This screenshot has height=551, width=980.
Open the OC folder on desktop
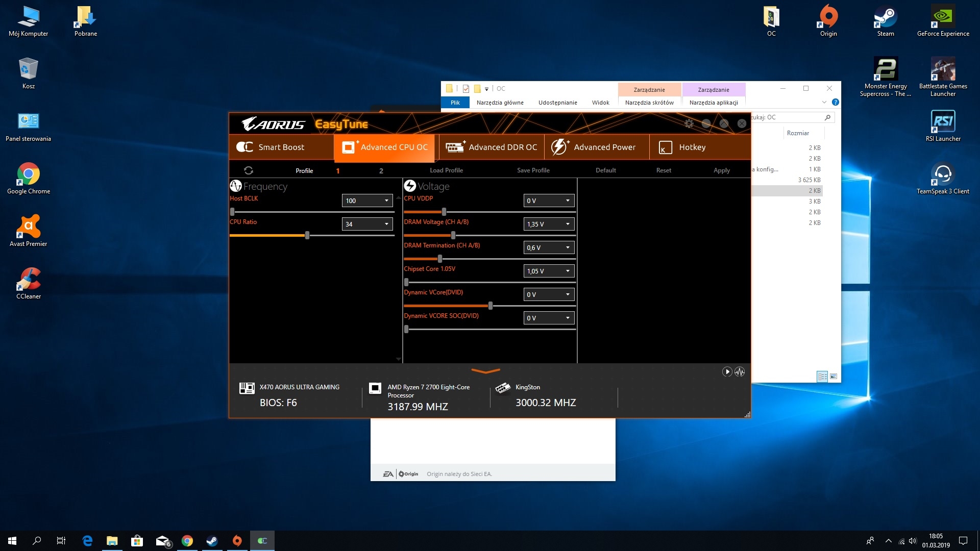coord(771,22)
